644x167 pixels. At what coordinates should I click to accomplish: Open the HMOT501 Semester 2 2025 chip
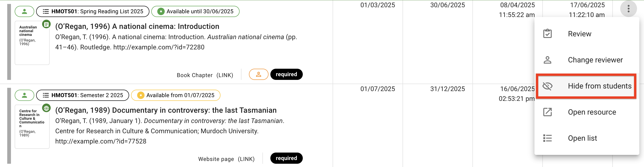click(x=83, y=95)
